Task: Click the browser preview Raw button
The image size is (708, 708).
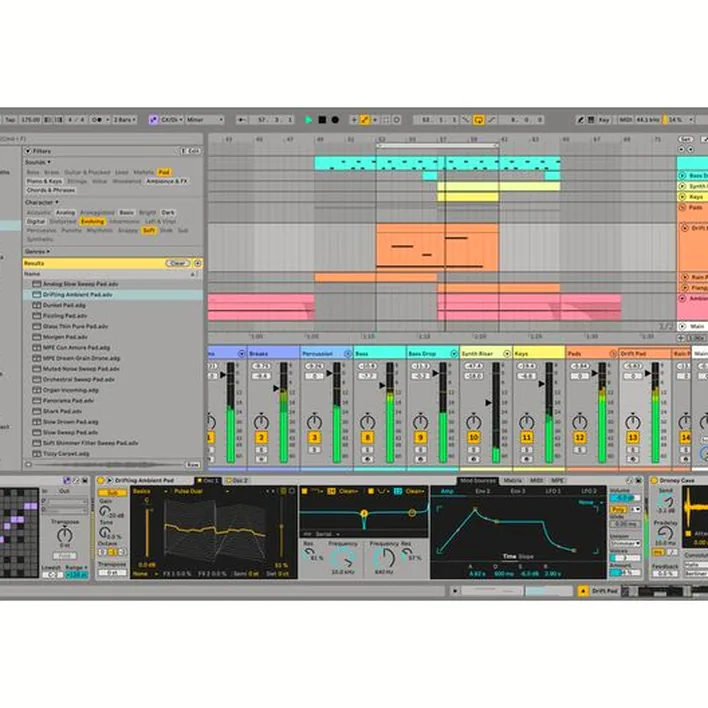Action: 193,464
